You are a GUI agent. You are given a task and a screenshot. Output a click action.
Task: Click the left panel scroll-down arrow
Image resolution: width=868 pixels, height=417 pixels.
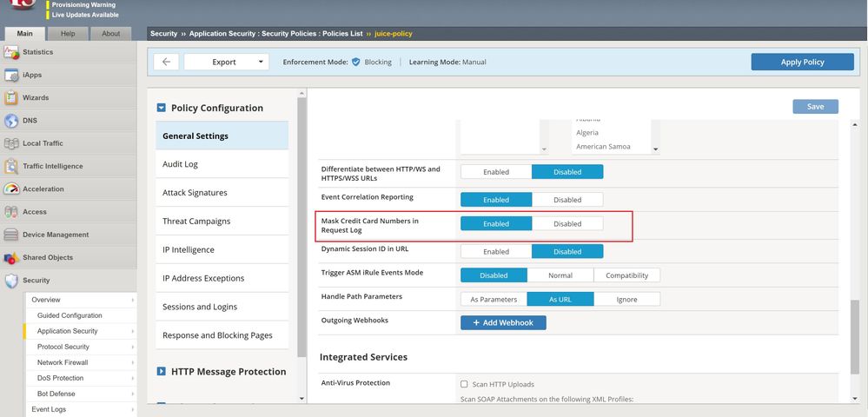click(301, 398)
